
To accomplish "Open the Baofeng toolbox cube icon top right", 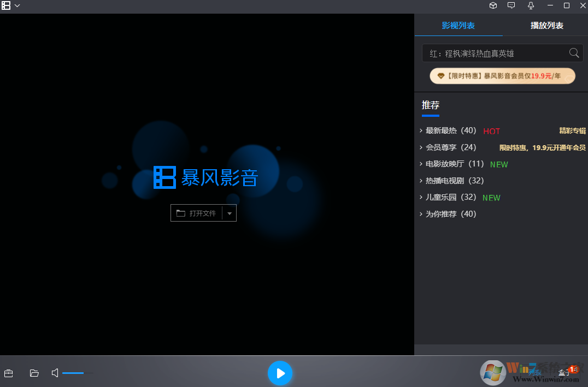I will pos(493,5).
